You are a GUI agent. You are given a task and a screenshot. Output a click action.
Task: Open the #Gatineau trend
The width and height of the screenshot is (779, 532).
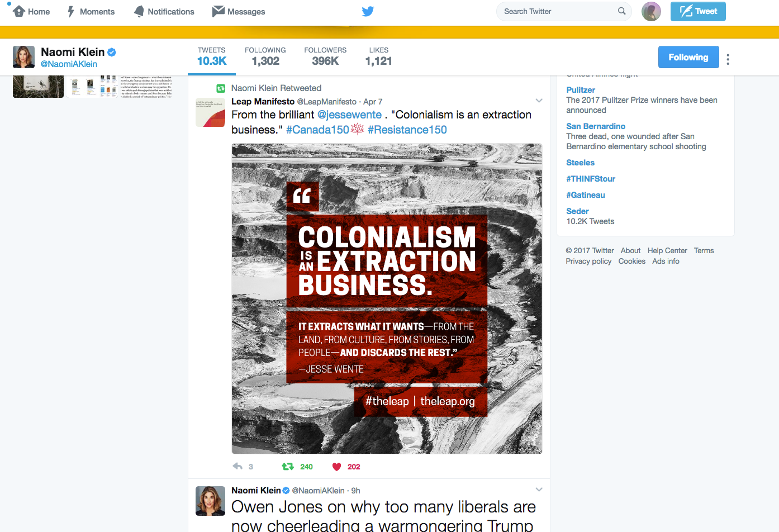(586, 195)
